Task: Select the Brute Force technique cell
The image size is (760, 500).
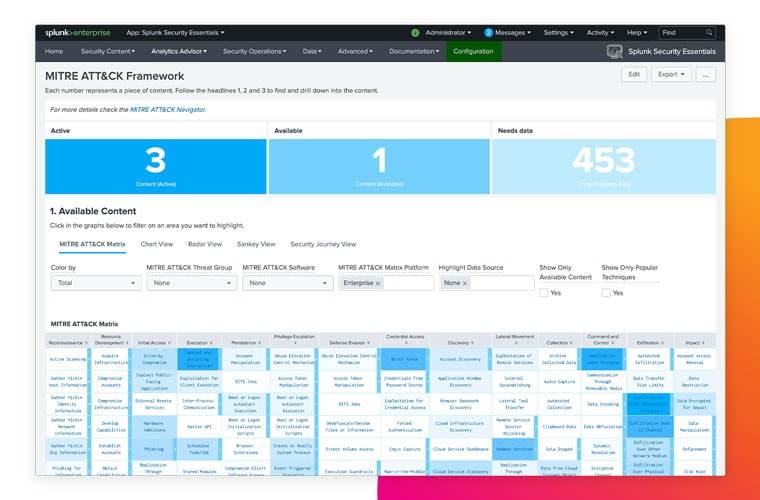Action: [x=405, y=359]
